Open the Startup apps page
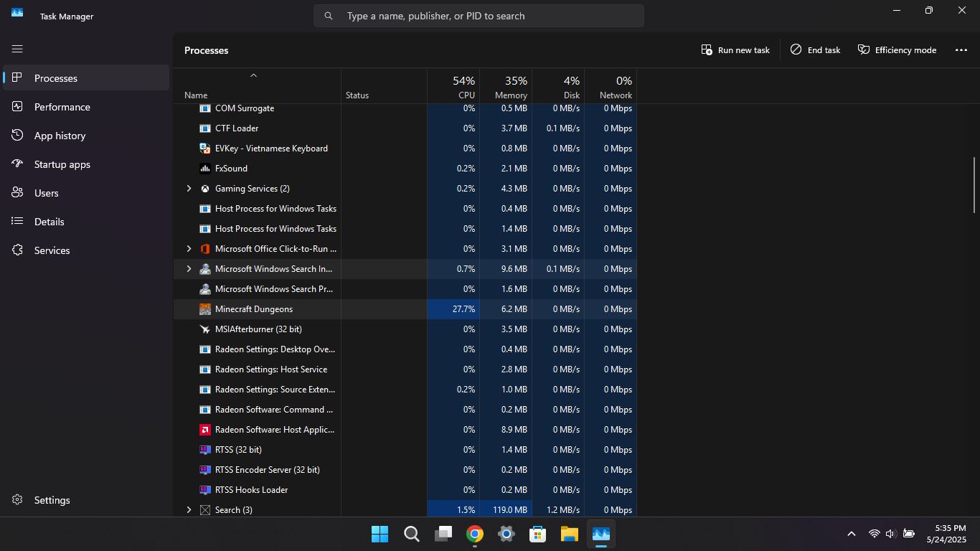980x551 pixels. (x=62, y=164)
